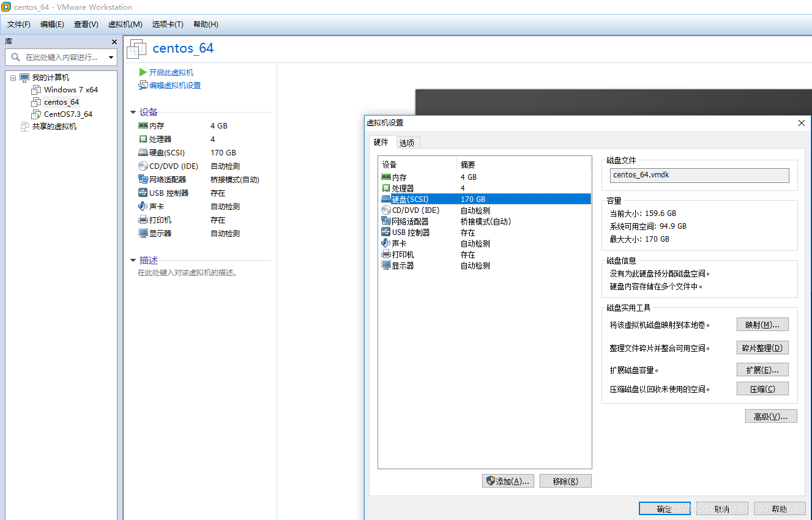This screenshot has height=520, width=812.
Task: Switch to the 选项 tab in settings dialog
Action: 407,143
